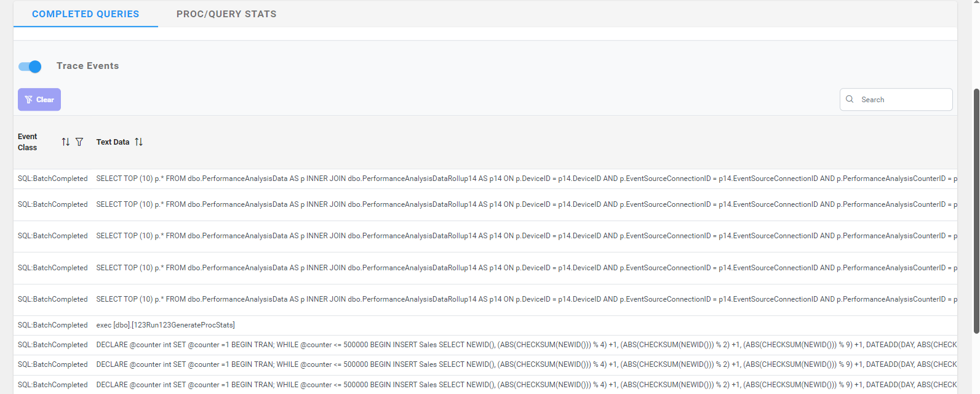Select the exec 123Run123GenerateProcStats row
This screenshot has height=394, width=980.
(x=165, y=325)
